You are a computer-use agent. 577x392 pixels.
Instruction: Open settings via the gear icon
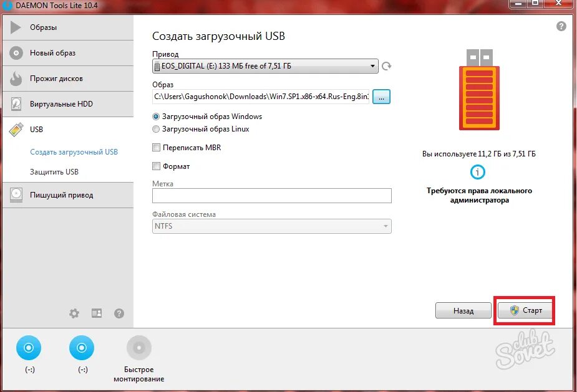(74, 313)
